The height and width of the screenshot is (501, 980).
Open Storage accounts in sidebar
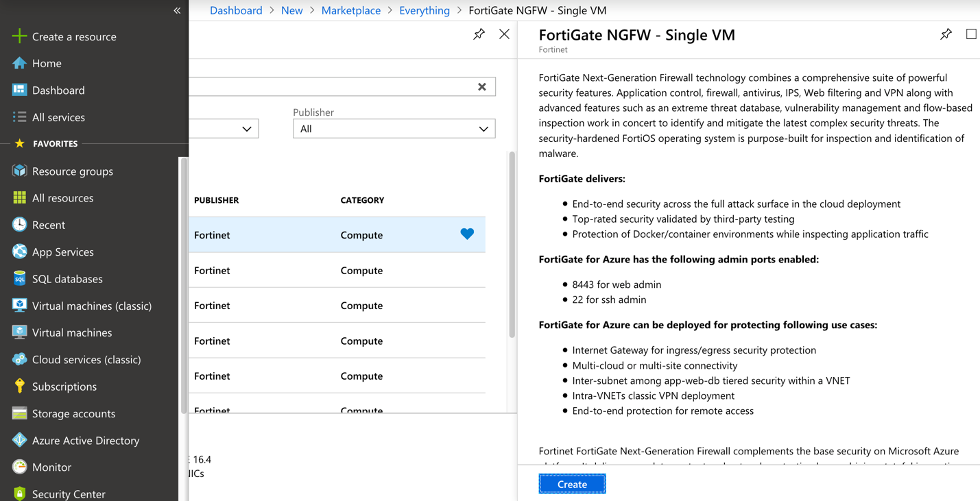[x=73, y=413]
